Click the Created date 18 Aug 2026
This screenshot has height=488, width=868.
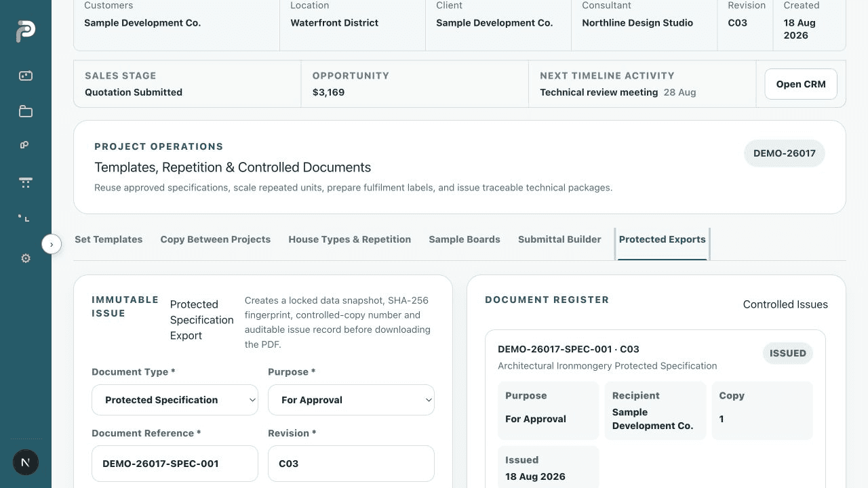[800, 28]
